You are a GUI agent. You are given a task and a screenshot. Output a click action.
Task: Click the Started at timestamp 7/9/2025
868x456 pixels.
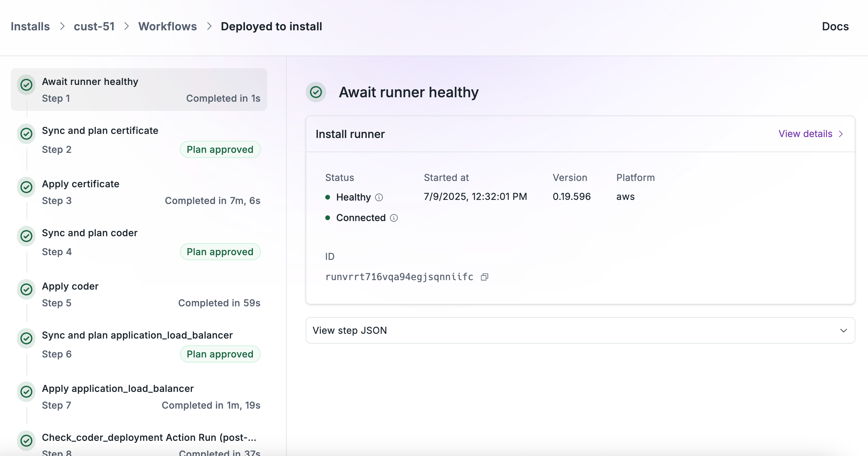point(475,196)
